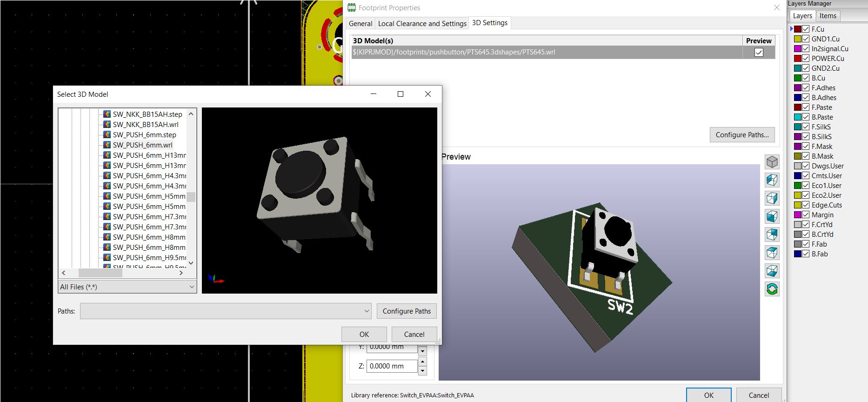The height and width of the screenshot is (402, 868).
Task: Expand the Paths combo box
Action: click(x=367, y=311)
